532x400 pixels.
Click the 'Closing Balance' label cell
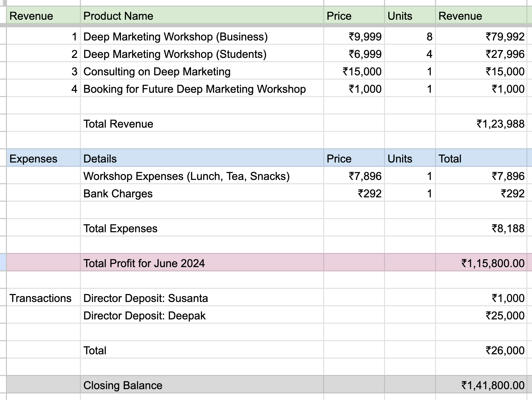pos(202,385)
